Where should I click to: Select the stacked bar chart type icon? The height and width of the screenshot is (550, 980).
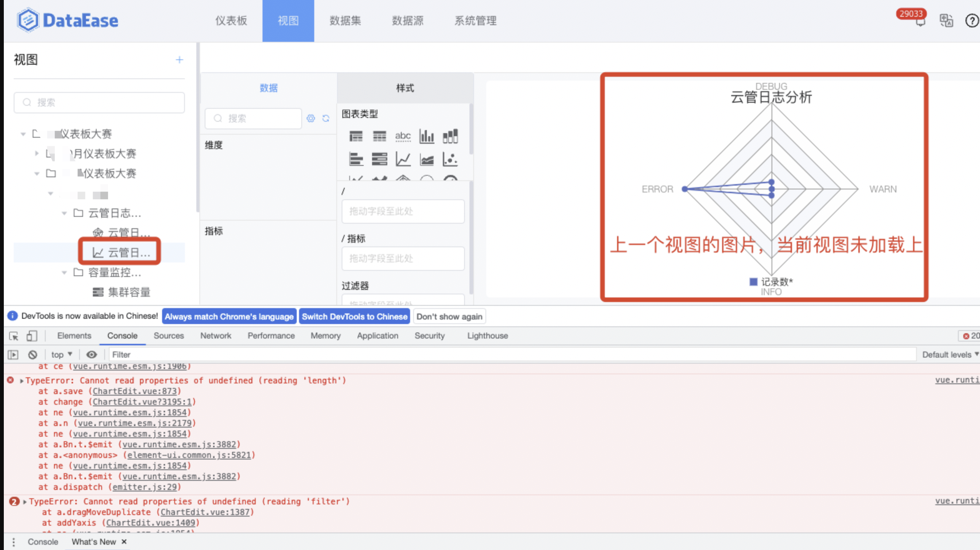coord(450,136)
